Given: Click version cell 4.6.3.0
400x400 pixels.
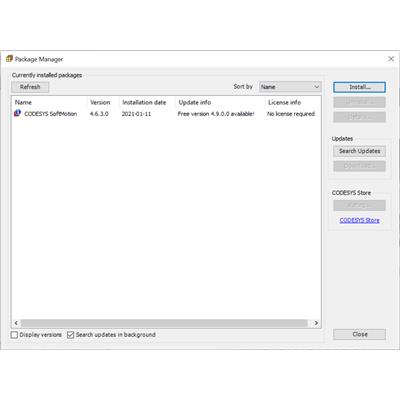Looking at the screenshot, I should [99, 114].
